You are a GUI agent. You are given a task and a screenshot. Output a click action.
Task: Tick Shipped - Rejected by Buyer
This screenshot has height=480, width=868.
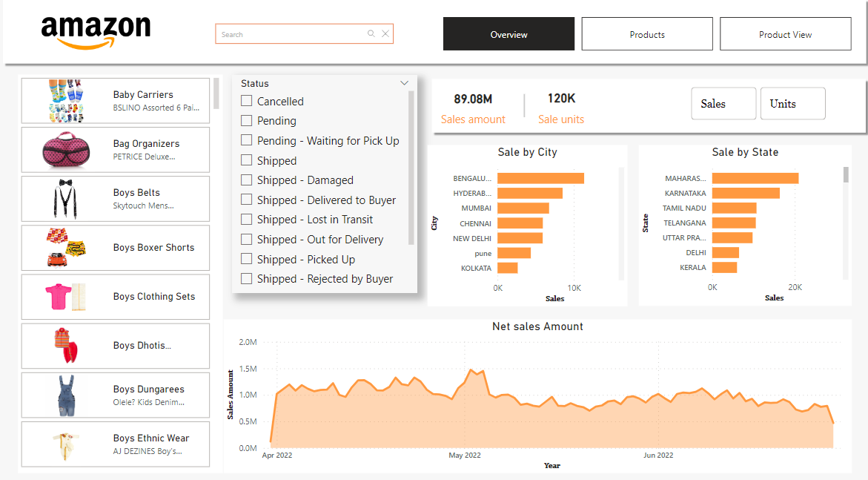[x=247, y=278]
